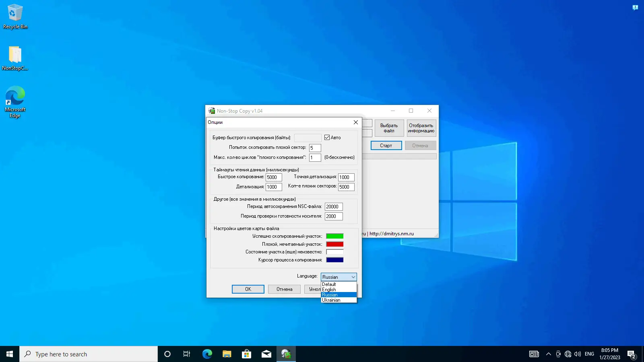Choose Ukrainian in the language list
The height and width of the screenshot is (362, 644).
[x=339, y=300]
